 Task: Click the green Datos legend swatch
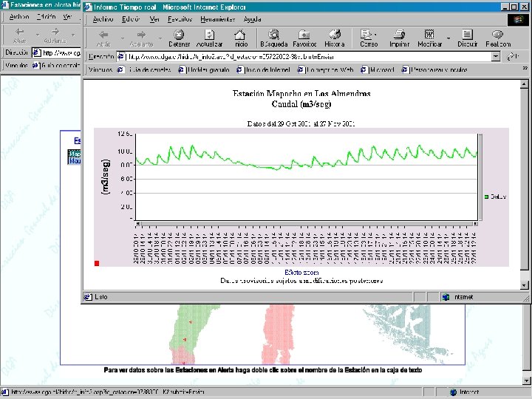click(x=486, y=197)
